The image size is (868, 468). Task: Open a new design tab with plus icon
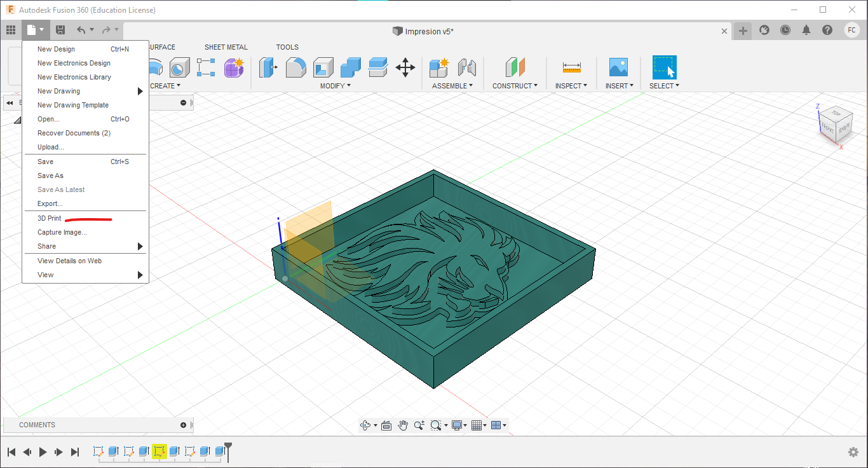pos(743,31)
